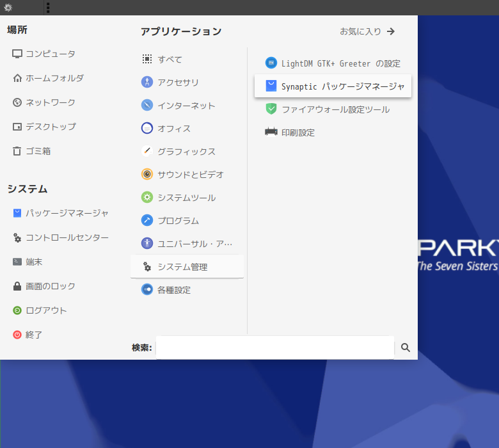Open ゴミ箱 label
Screen dimensions: 499x448
click(x=38, y=151)
